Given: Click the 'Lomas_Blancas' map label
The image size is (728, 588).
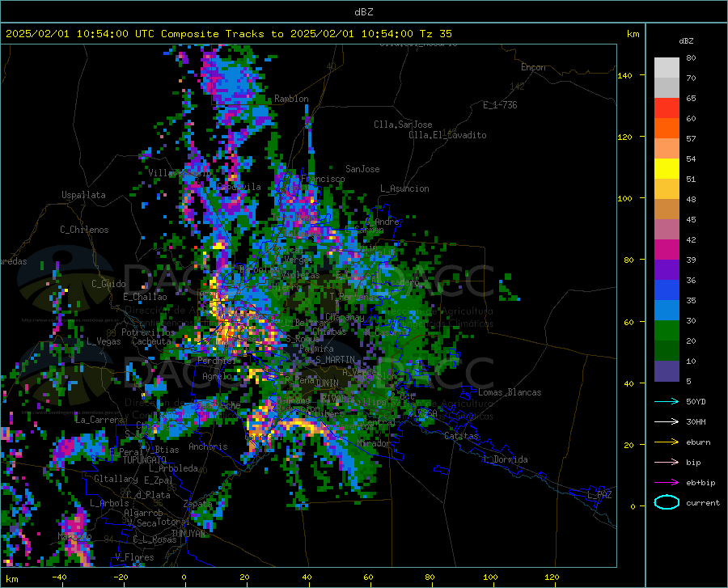Looking at the screenshot, I should 510,392.
